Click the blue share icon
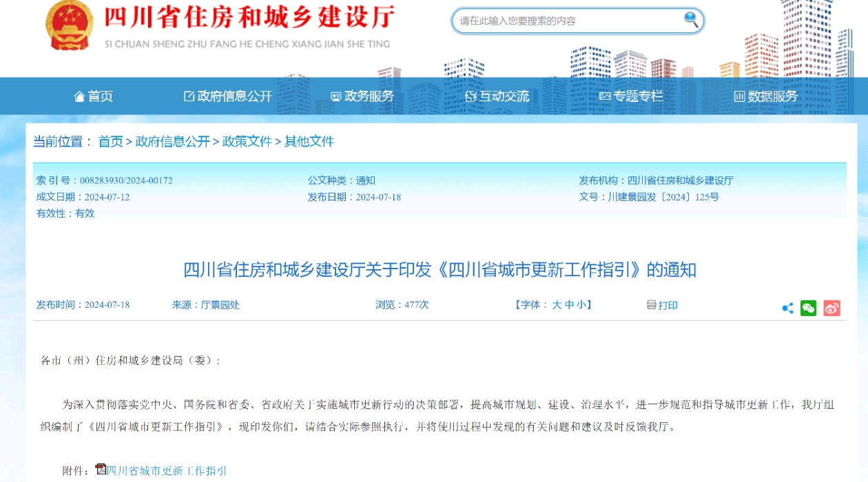868x482 pixels. [787, 308]
